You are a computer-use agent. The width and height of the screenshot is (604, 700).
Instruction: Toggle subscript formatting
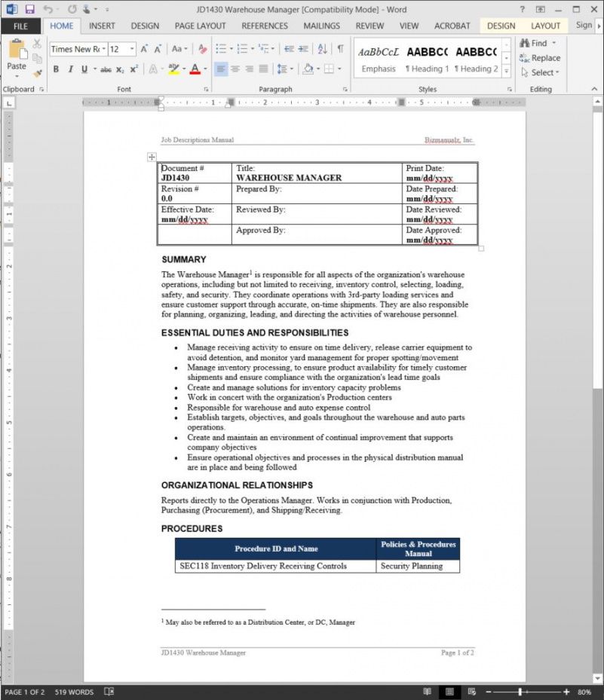coord(121,69)
